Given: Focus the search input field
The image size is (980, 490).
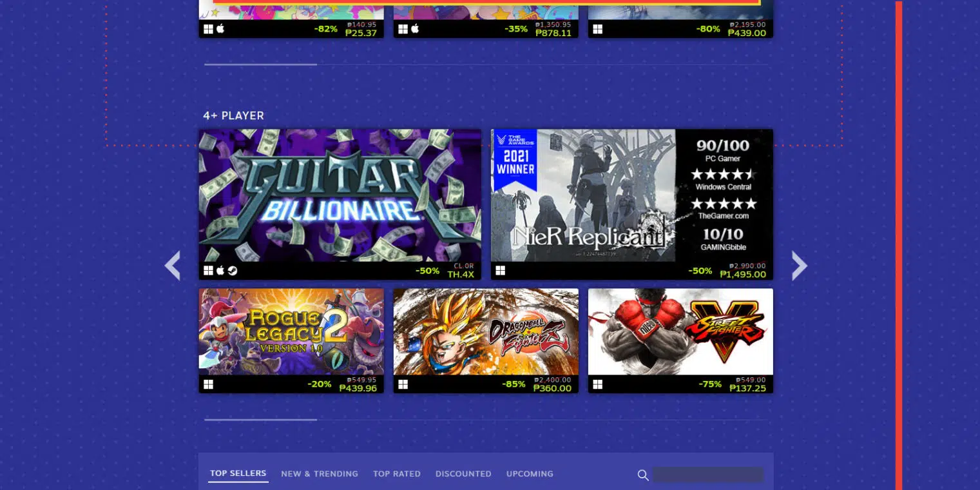Looking at the screenshot, I should coord(708,475).
